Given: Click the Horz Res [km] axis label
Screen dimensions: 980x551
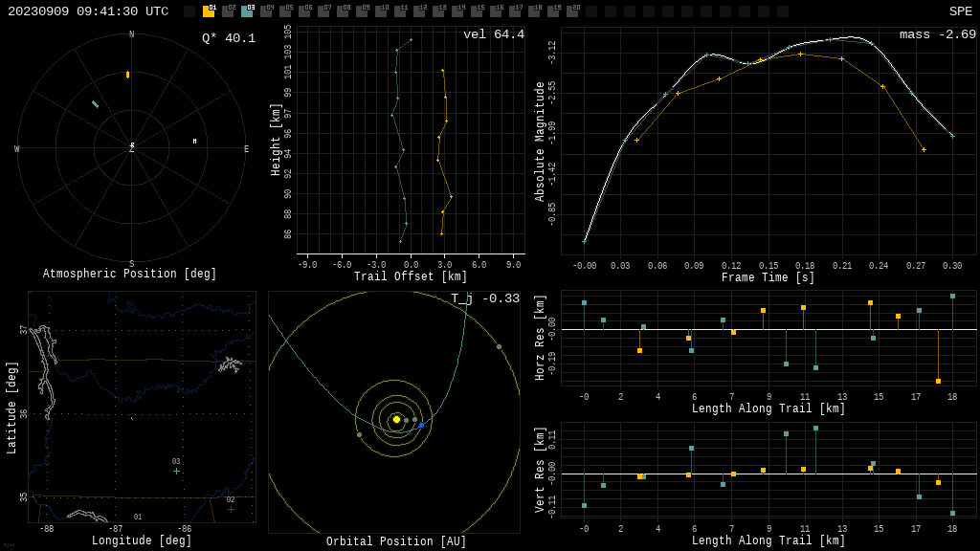Looking at the screenshot, I should coord(540,338).
